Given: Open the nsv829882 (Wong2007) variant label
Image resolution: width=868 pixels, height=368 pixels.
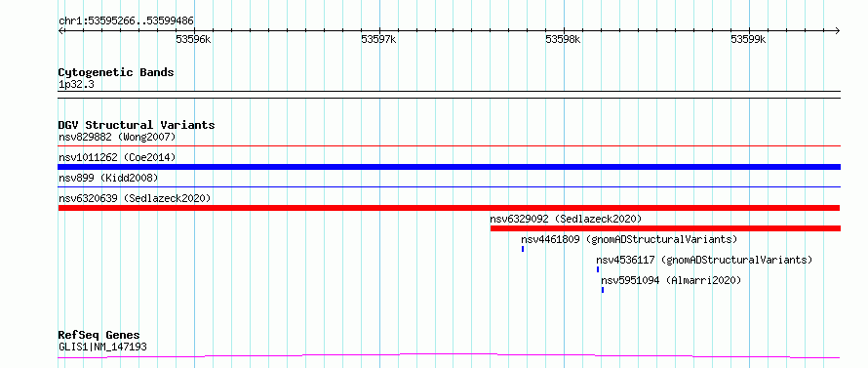Looking at the screenshot, I should click(x=117, y=137).
